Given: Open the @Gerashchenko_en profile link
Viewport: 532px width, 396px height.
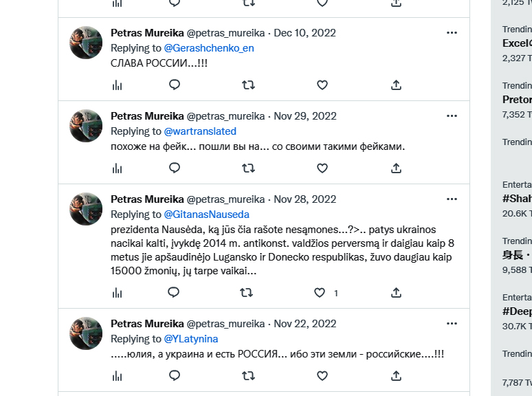Looking at the screenshot, I should pyautogui.click(x=209, y=48).
